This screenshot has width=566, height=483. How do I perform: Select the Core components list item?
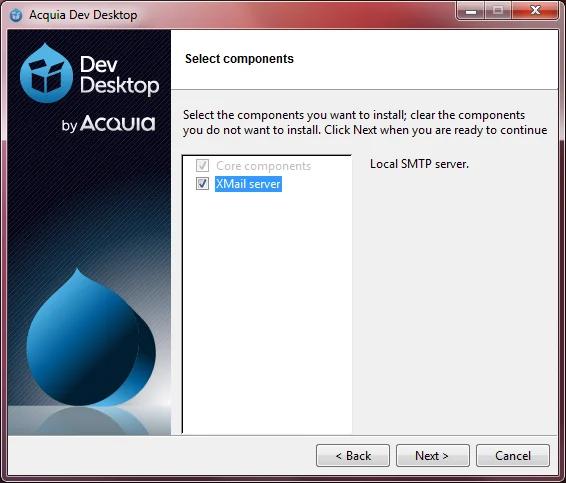pyautogui.click(x=264, y=166)
